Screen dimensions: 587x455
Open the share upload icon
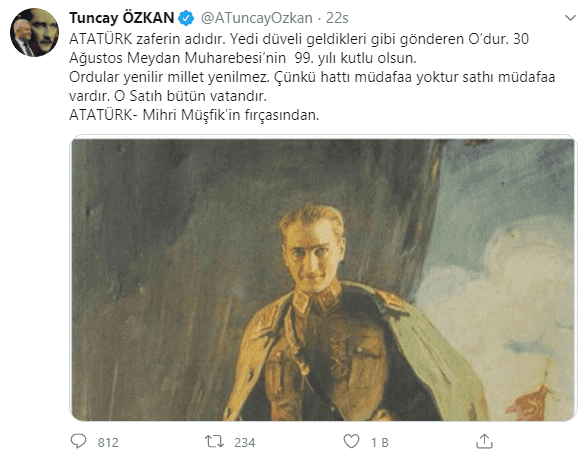point(484,441)
